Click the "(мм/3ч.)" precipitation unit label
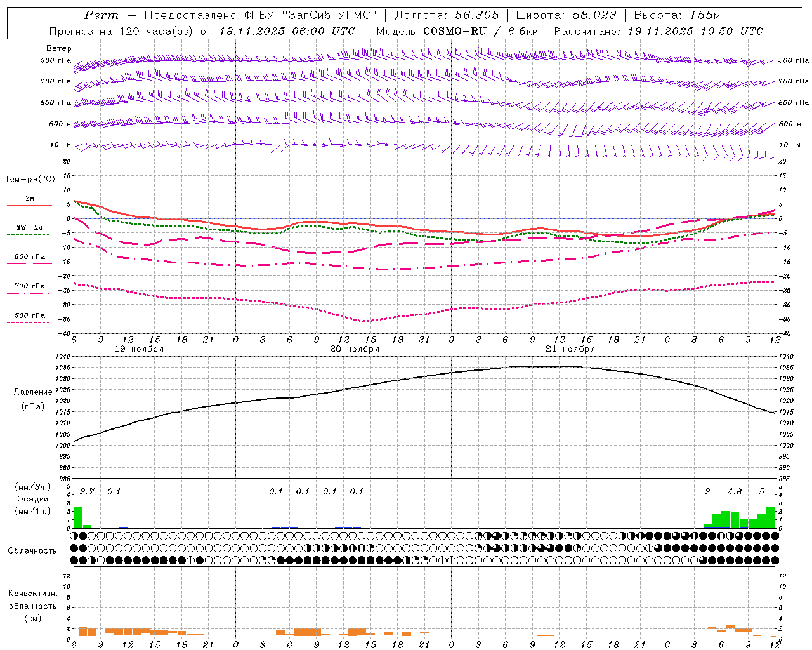The height and width of the screenshot is (650, 812). click(x=33, y=487)
